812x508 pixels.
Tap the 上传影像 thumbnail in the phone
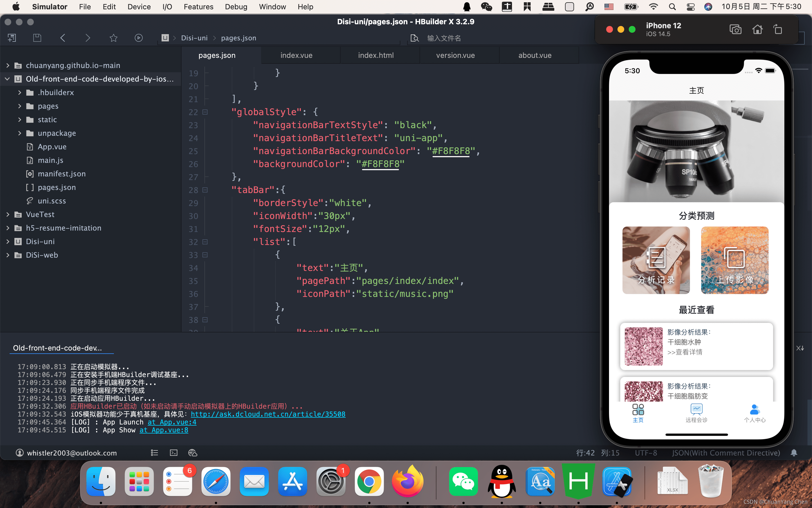[734, 260]
